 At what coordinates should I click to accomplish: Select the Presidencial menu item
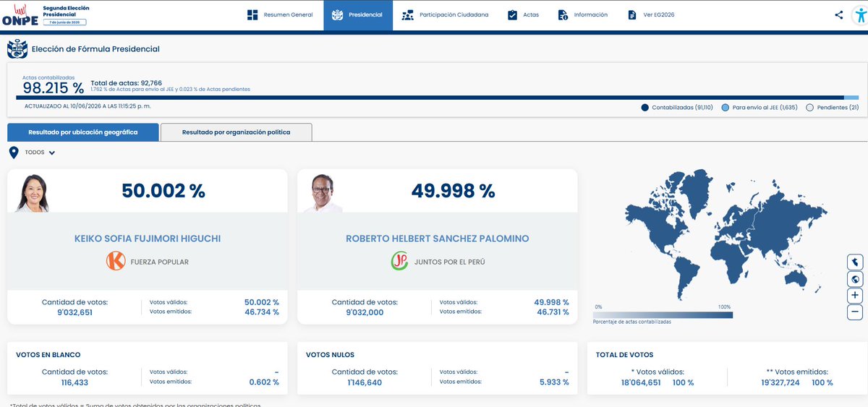point(358,15)
